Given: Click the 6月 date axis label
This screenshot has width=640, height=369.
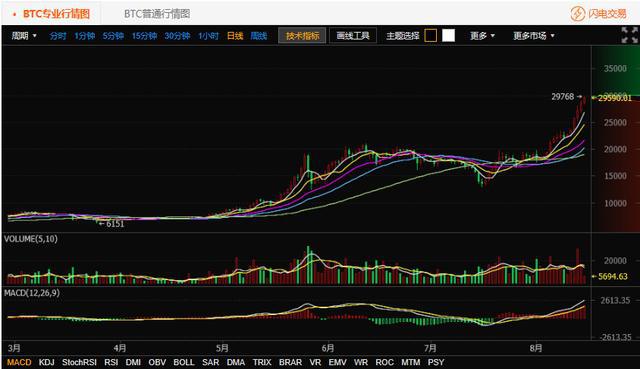Looking at the screenshot, I should point(328,348).
